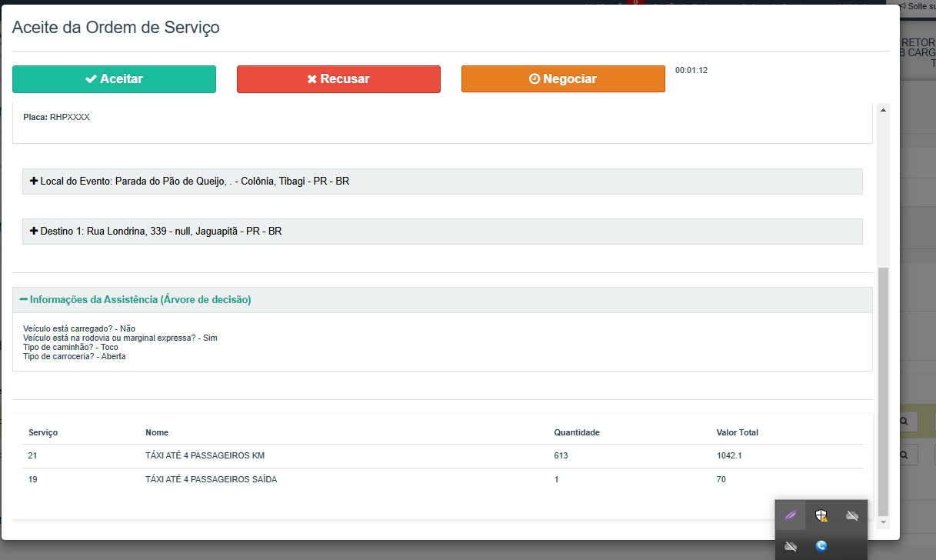936x560 pixels.
Task: Open the purple feather tray icon
Action: [791, 515]
